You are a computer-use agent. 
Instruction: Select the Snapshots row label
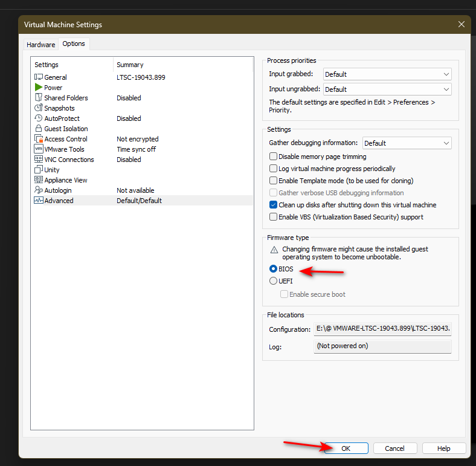tap(59, 108)
